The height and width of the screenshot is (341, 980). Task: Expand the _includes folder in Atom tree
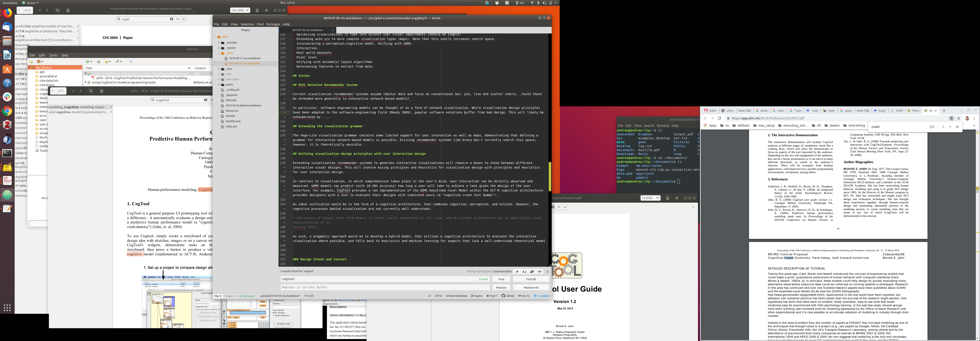[219, 43]
